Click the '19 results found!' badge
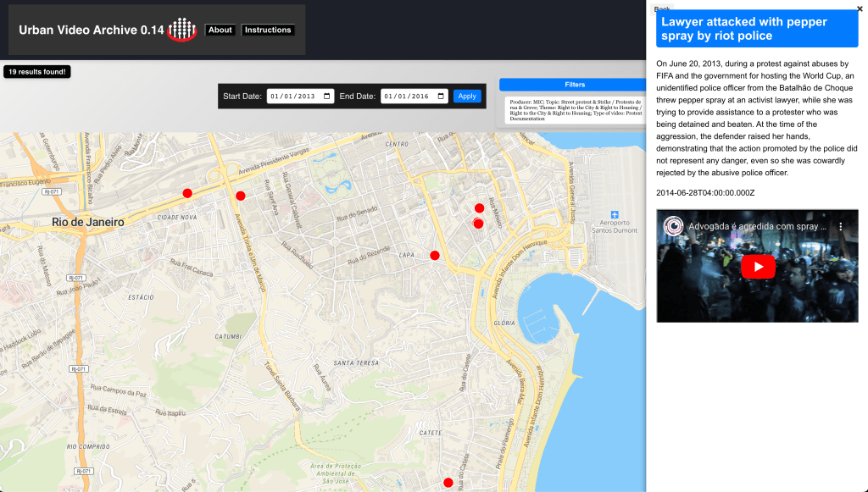868x492 pixels. (x=37, y=72)
